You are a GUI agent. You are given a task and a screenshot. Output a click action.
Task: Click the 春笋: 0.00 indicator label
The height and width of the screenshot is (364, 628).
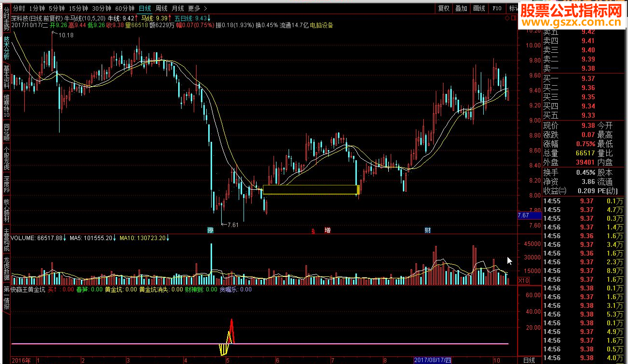pos(90,289)
